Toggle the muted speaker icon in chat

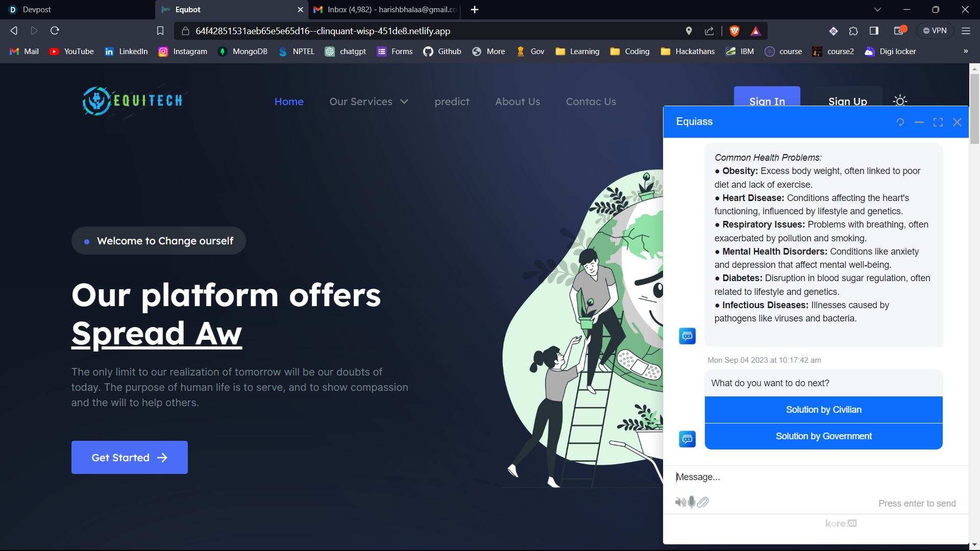tap(680, 503)
